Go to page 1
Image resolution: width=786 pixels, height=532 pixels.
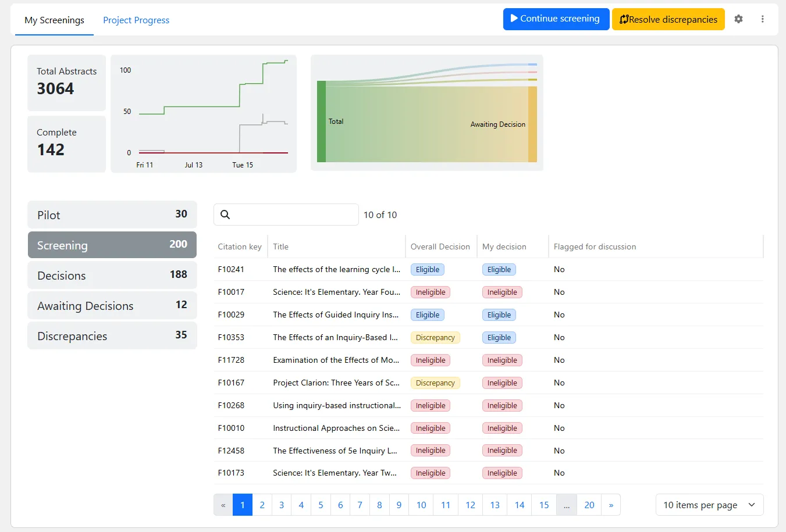point(243,505)
